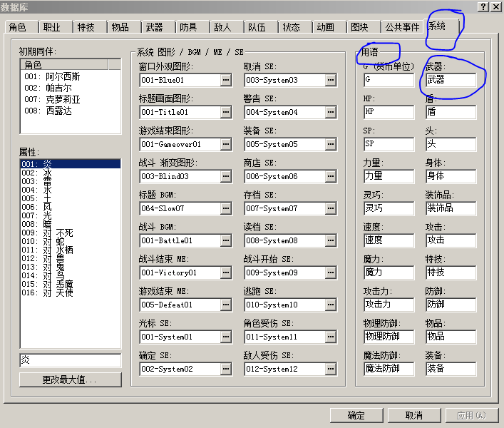This screenshot has width=504, height=428.
Task: Go to the 状态 tab
Action: click(294, 27)
